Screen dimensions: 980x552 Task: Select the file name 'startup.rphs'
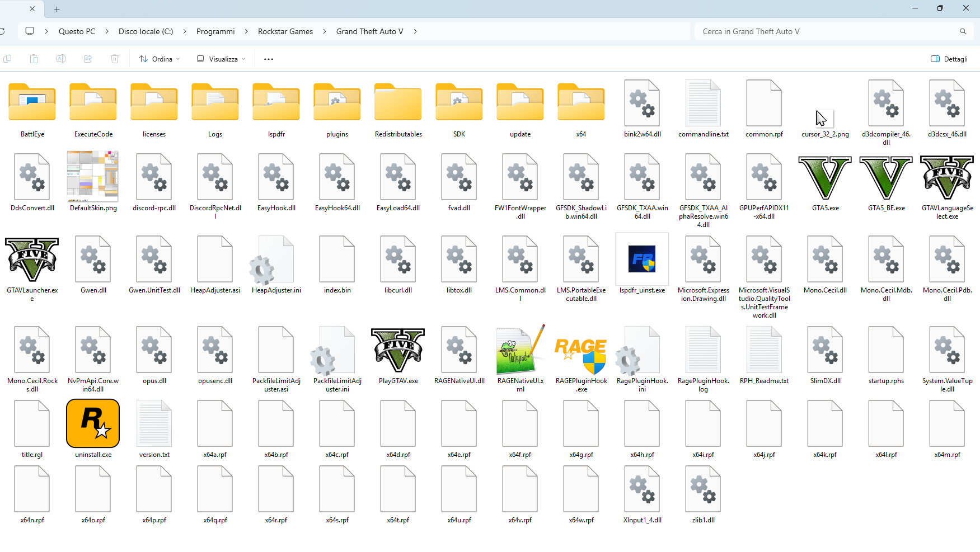[x=886, y=381]
